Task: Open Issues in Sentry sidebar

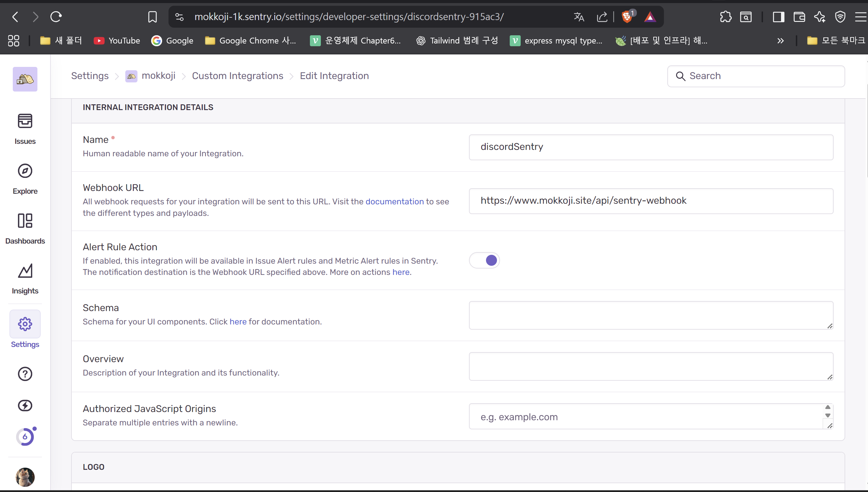Action: pos(25,129)
